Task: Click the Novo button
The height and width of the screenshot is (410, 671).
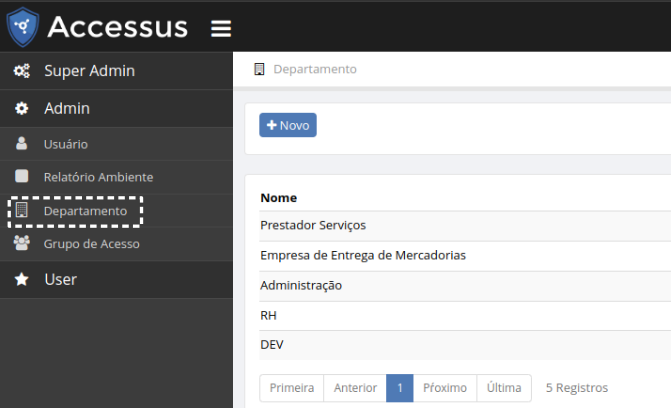Action: (288, 125)
